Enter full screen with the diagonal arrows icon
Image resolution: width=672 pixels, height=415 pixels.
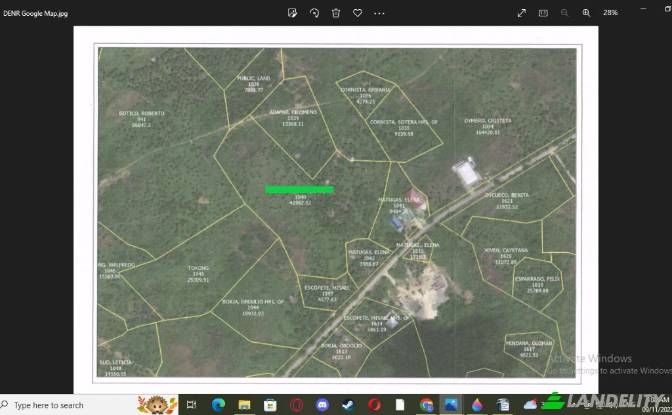click(x=522, y=13)
